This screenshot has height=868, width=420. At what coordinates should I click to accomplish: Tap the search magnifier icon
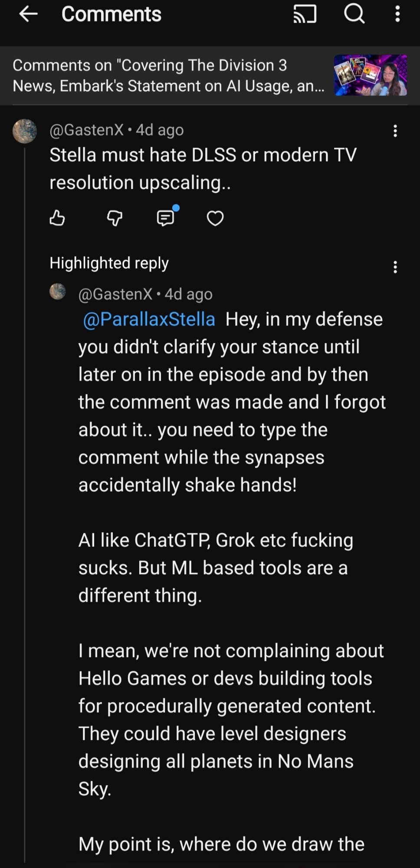tap(354, 14)
